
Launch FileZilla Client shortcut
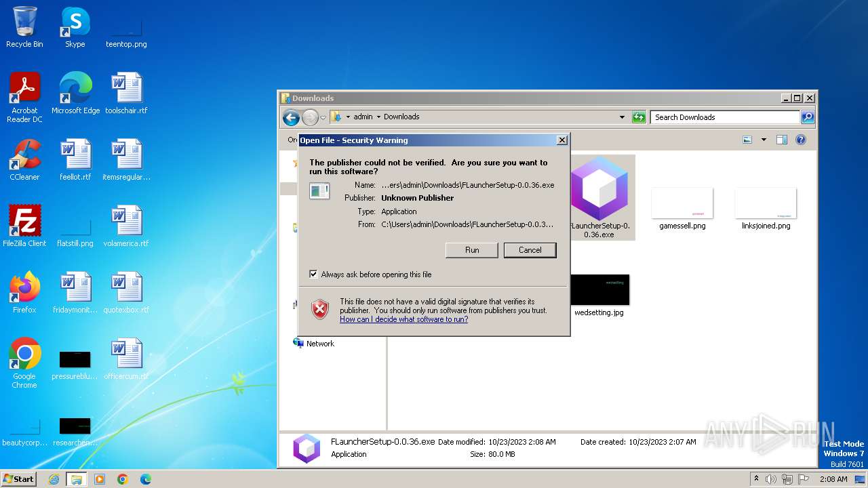24,226
